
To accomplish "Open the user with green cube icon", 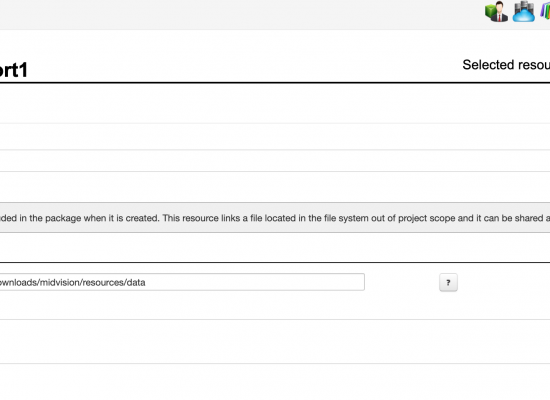I will pyautogui.click(x=496, y=11).
